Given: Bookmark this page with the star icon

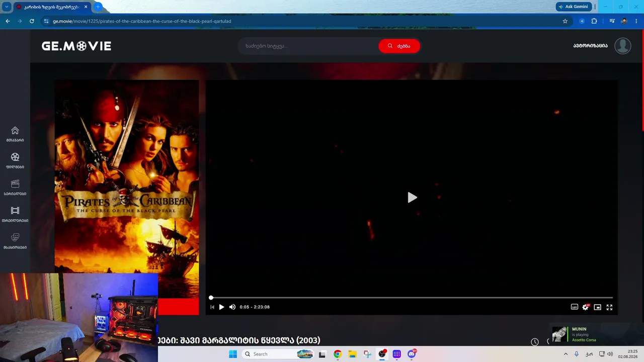Looking at the screenshot, I should tap(565, 21).
